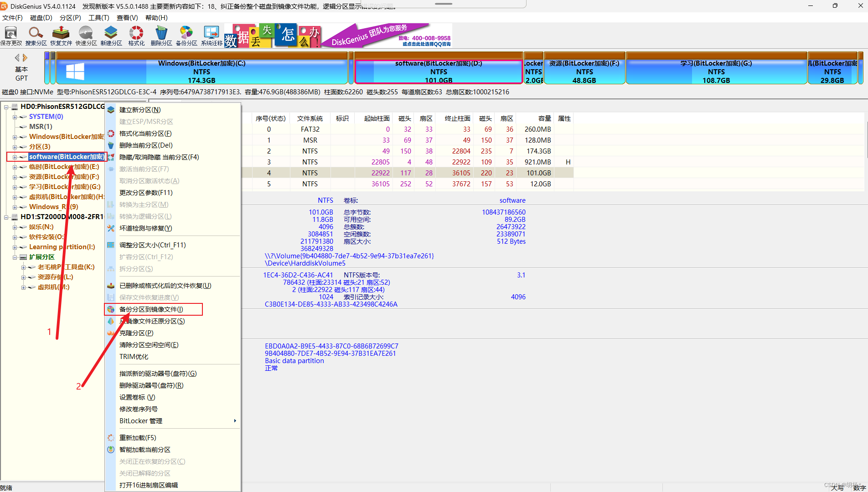This screenshot has width=868, height=492.
Task: Expand the software(BitLocker加密) tree node
Action: pos(15,157)
